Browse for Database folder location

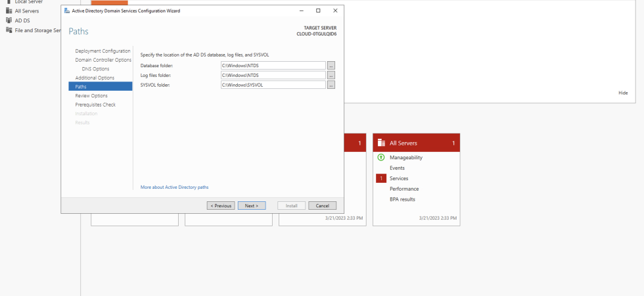331,65
